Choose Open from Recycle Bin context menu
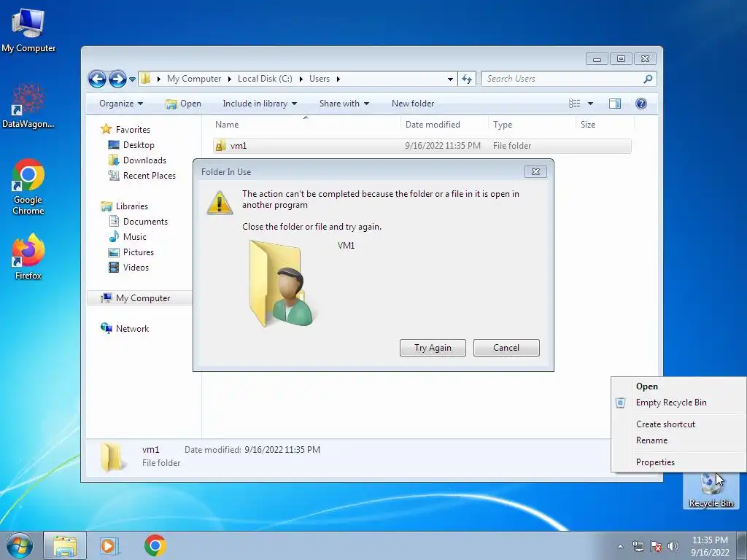This screenshot has width=747, height=560. 678,386
